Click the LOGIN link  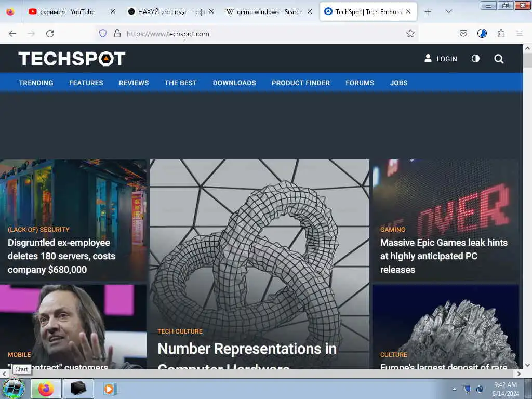pyautogui.click(x=446, y=59)
